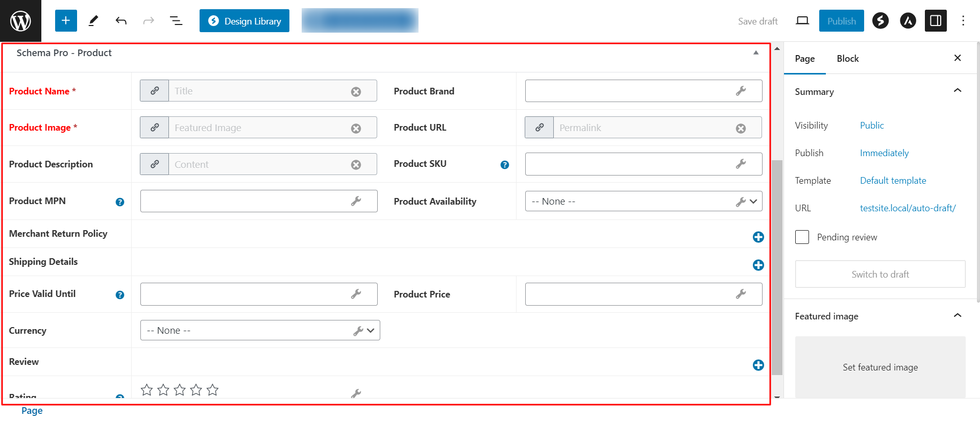Click the Publish button
The height and width of the screenshot is (422, 980).
click(x=841, y=21)
